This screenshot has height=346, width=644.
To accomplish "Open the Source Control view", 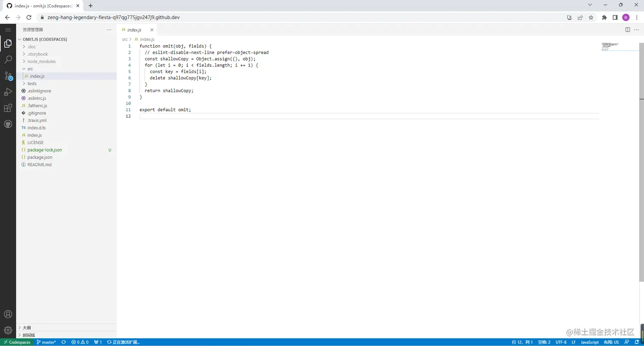I will click(x=8, y=76).
